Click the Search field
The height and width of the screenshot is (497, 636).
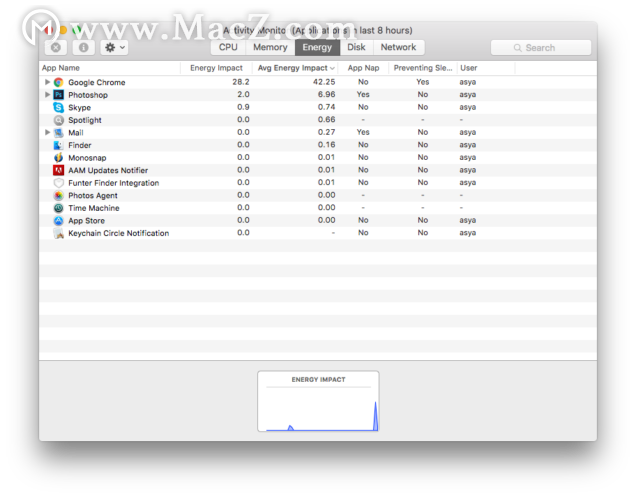[x=541, y=47]
